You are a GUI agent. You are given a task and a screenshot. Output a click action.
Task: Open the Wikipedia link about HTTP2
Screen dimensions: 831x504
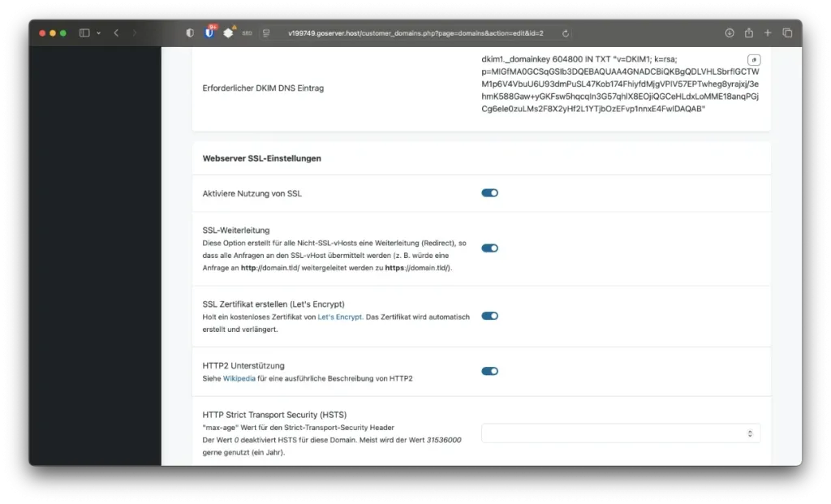[x=238, y=377]
